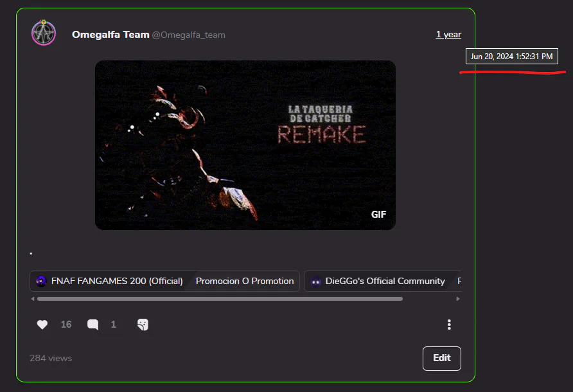
Task: Click the Jun 20, 2024 tooltip
Action: coord(511,57)
